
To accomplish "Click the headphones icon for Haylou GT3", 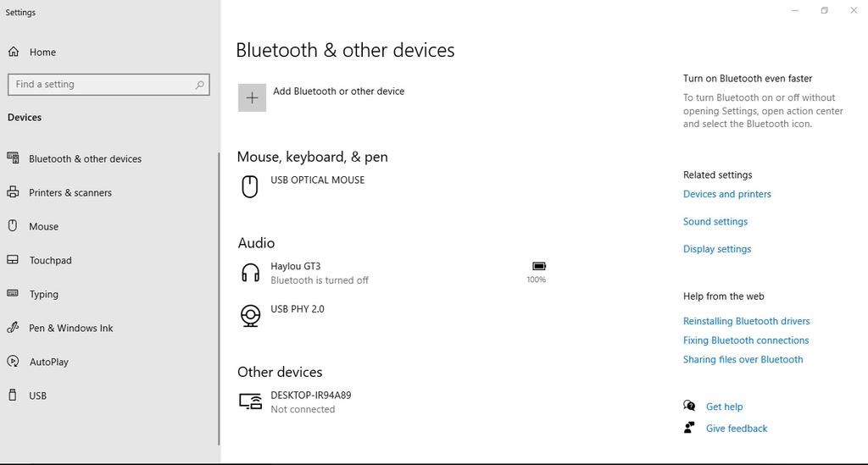I will click(250, 273).
